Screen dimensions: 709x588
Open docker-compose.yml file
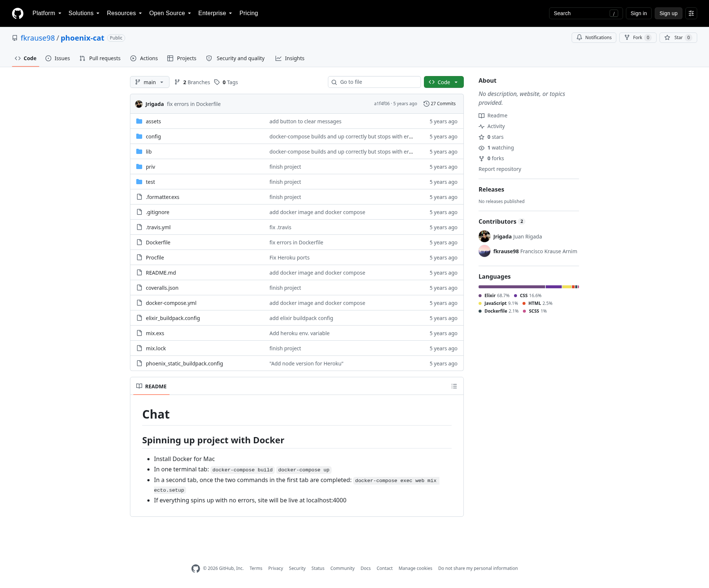point(171,303)
